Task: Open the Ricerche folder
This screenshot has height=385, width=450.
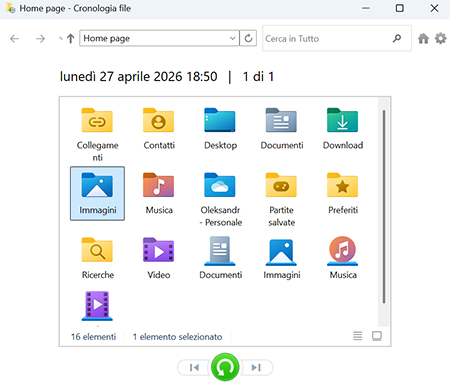Action: 97,258
